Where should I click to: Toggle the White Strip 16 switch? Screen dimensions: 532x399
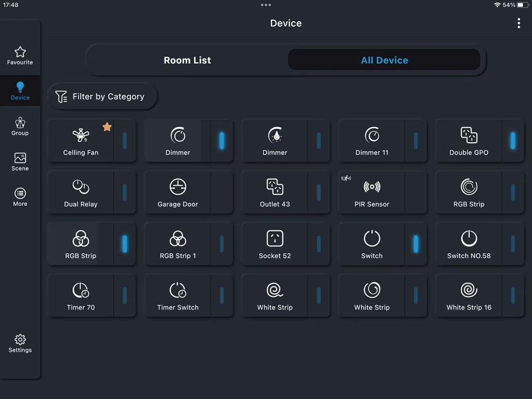pos(513,295)
